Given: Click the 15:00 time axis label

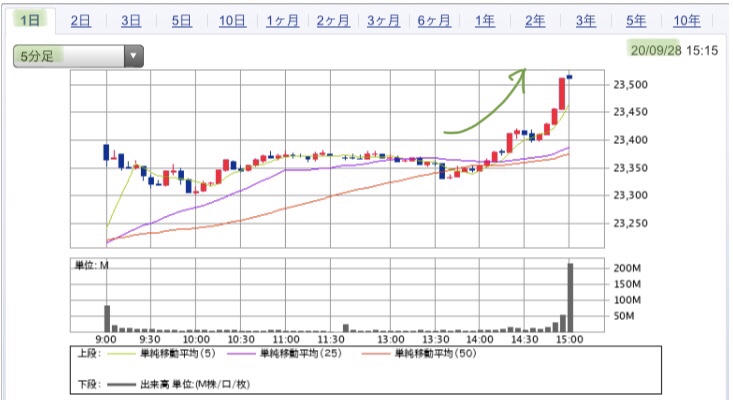Looking at the screenshot, I should tap(569, 339).
